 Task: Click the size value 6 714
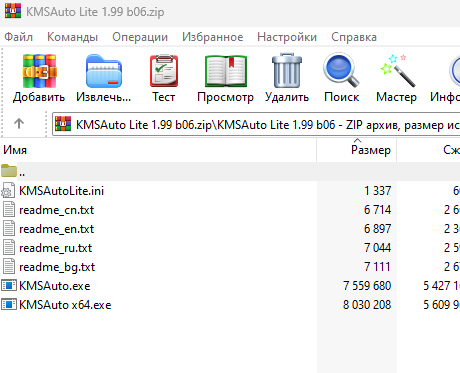click(x=377, y=210)
